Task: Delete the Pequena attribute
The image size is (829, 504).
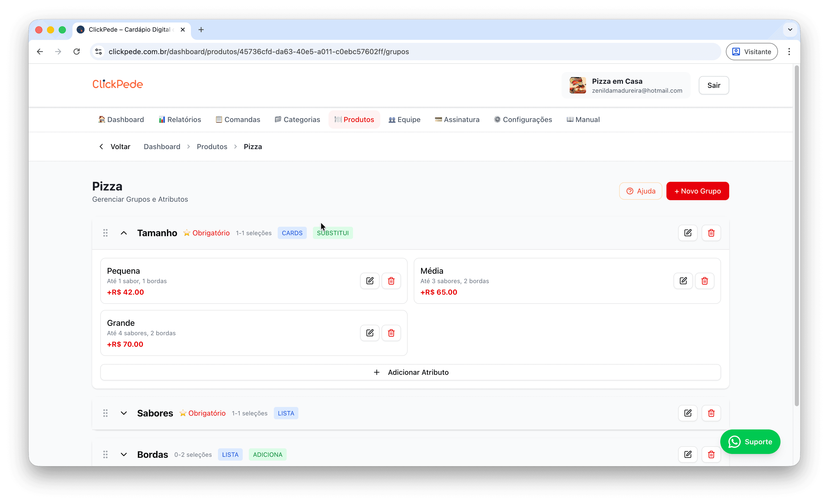Action: 391,281
